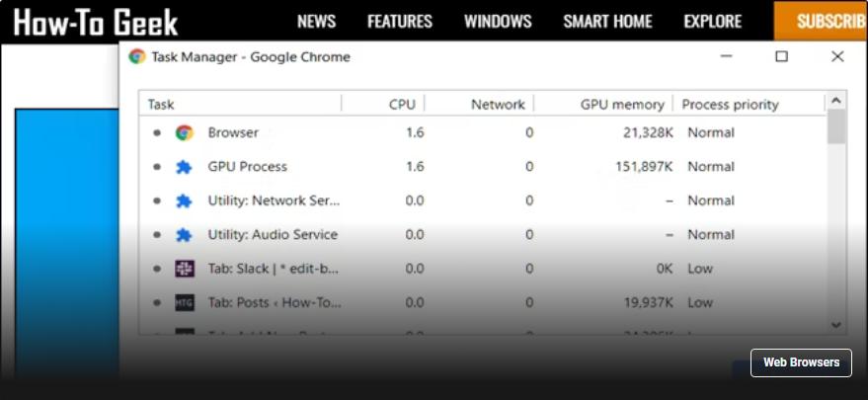
Task: Click puzzle icon beside Utility: Network Service
Action: [184, 201]
